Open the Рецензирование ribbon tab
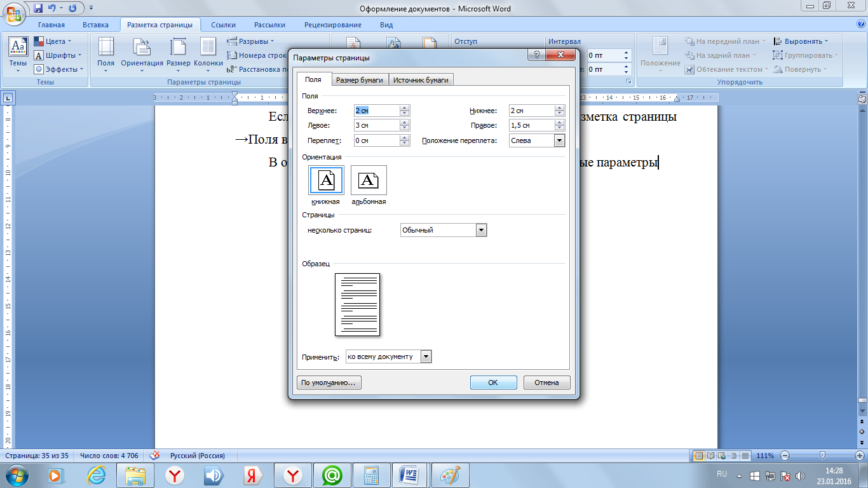Viewport: 868px width, 488px height. [333, 25]
